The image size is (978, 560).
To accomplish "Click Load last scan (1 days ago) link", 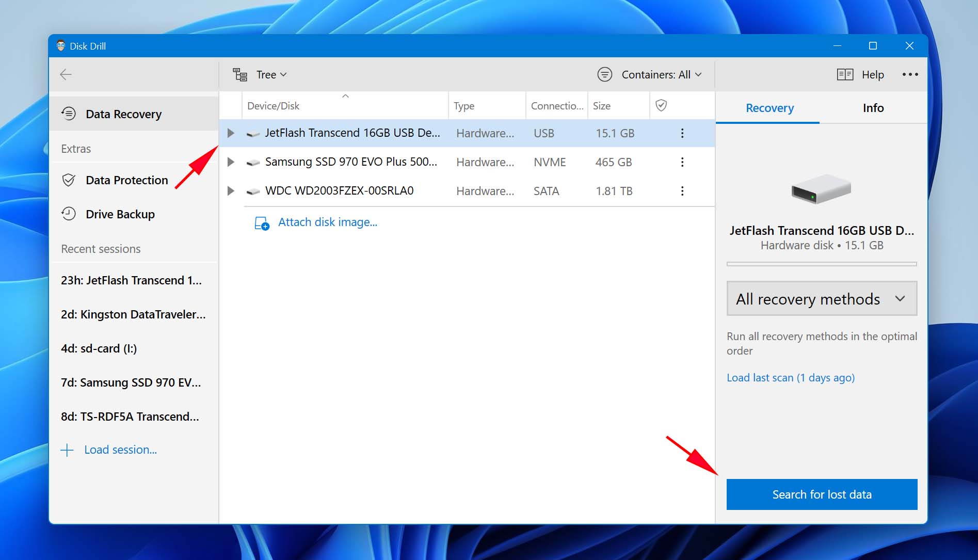I will tap(791, 378).
